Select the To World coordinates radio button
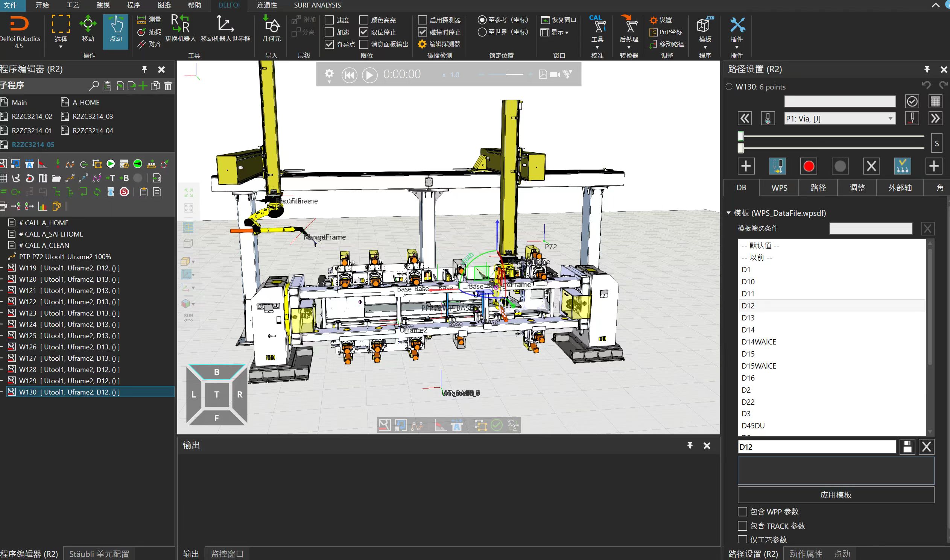Screen dimensions: 950x560 tap(482, 32)
